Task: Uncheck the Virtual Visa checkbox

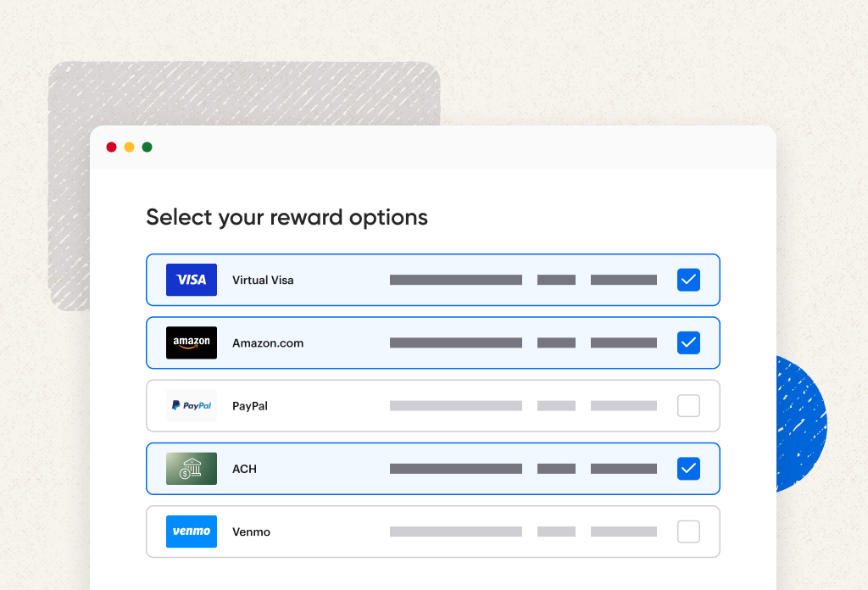Action: click(688, 280)
